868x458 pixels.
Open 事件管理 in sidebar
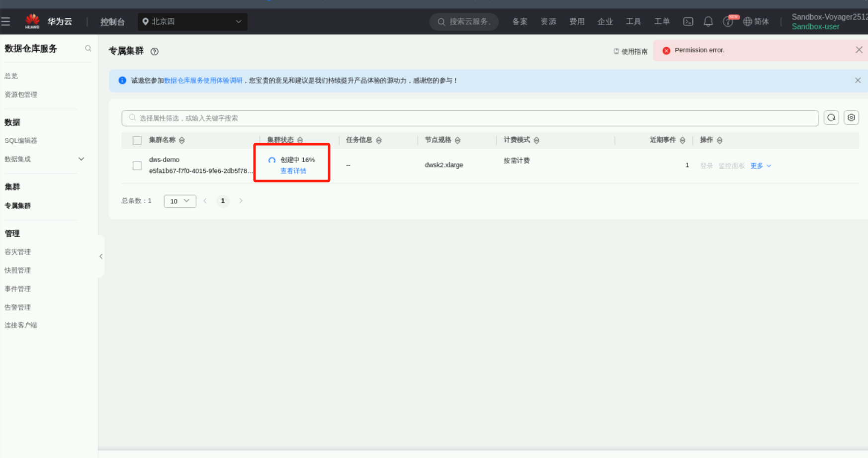pos(18,288)
